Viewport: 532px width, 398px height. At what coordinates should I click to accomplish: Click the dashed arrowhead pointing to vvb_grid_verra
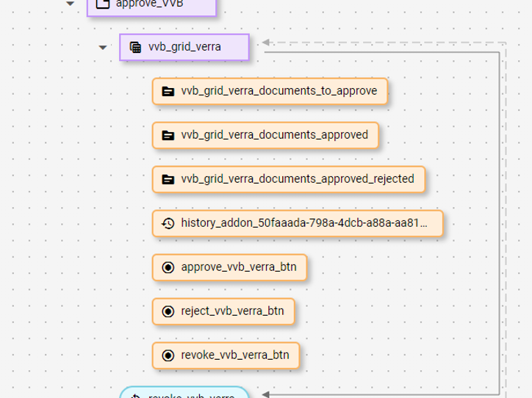tap(266, 42)
